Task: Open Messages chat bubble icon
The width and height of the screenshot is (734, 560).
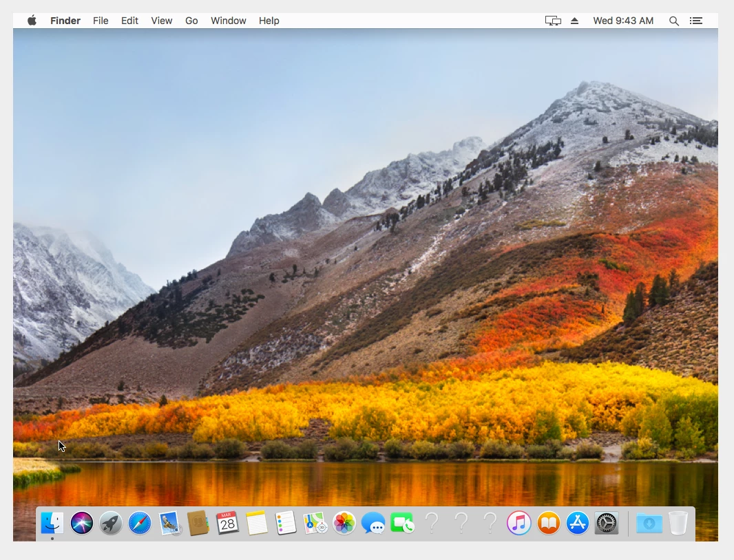Action: 373,523
